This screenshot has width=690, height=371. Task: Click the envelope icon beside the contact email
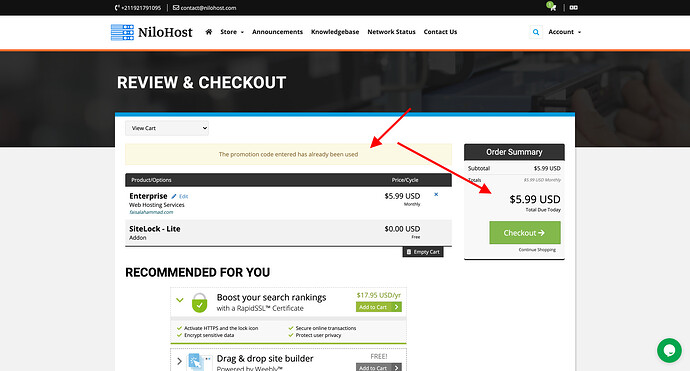[x=176, y=7]
